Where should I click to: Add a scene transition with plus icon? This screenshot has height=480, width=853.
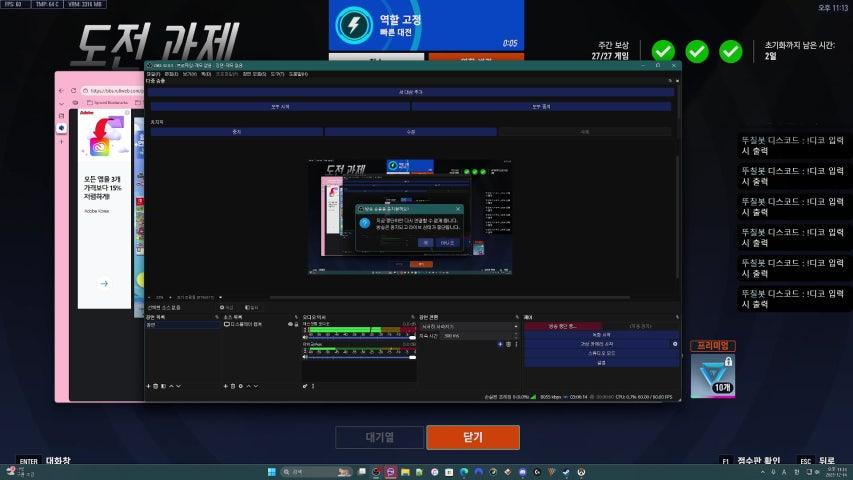[x=500, y=344]
